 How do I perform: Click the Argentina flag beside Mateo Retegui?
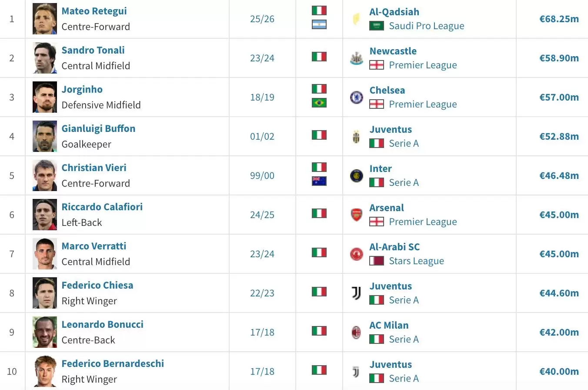tap(319, 25)
